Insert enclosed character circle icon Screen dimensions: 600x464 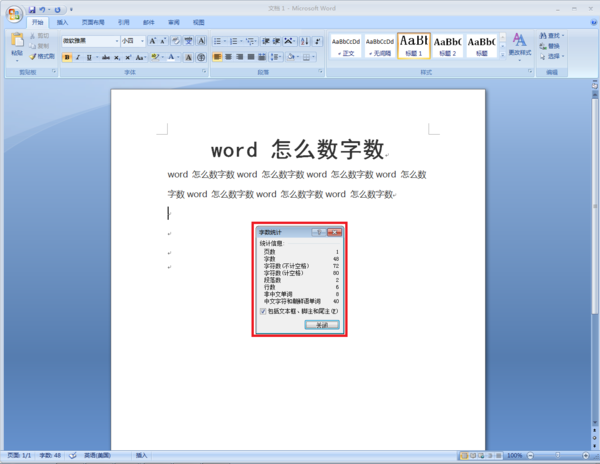(x=201, y=57)
